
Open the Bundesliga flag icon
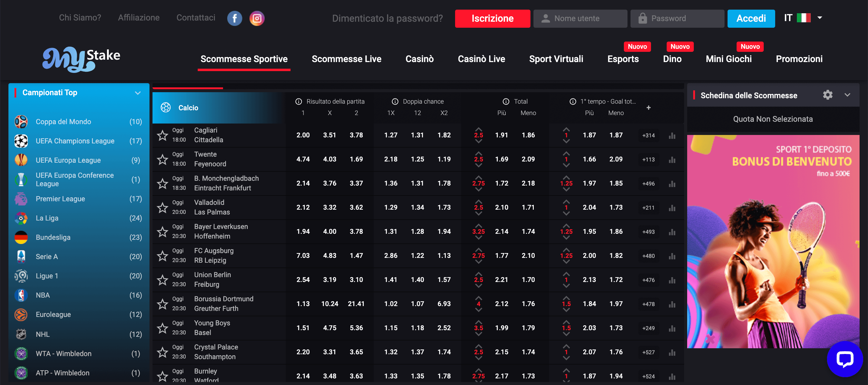tap(21, 237)
